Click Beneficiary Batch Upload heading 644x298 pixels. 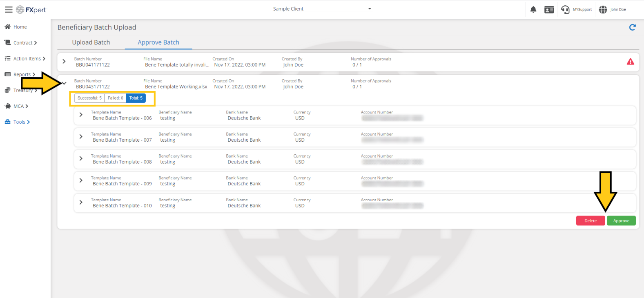pos(97,27)
